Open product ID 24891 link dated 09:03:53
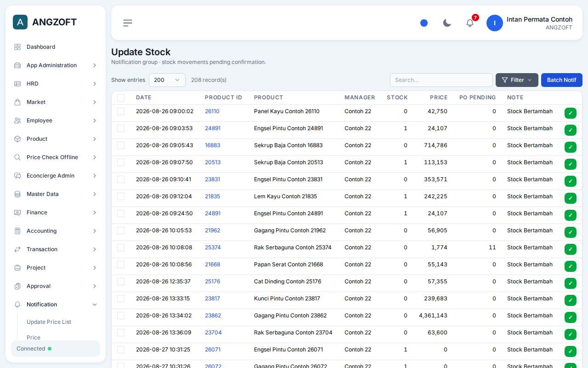588x368 pixels. pyautogui.click(x=213, y=128)
